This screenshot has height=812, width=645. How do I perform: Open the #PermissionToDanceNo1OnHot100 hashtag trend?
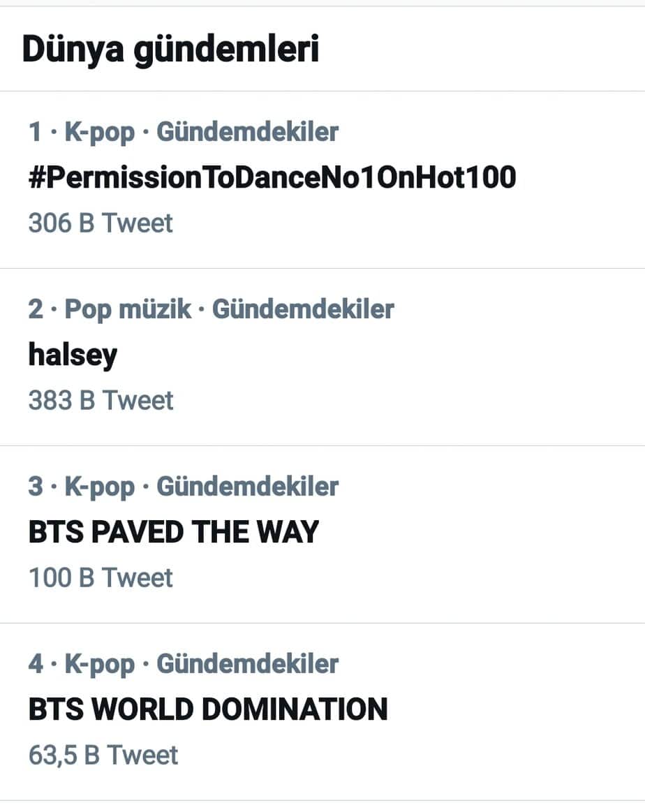tap(272, 177)
